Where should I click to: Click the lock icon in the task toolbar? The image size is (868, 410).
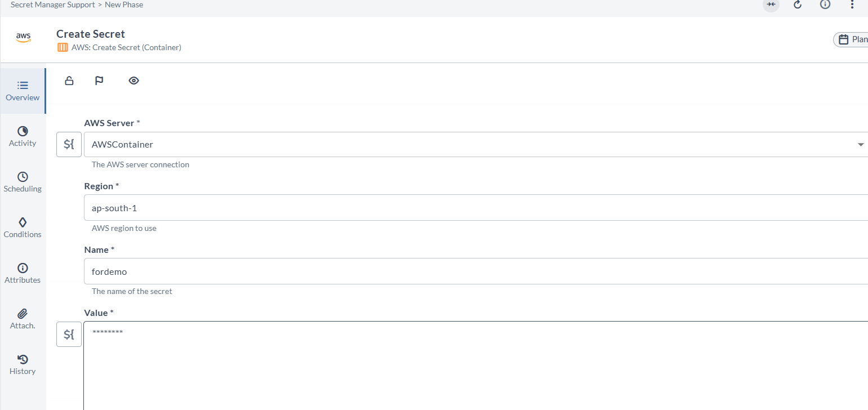(x=69, y=81)
